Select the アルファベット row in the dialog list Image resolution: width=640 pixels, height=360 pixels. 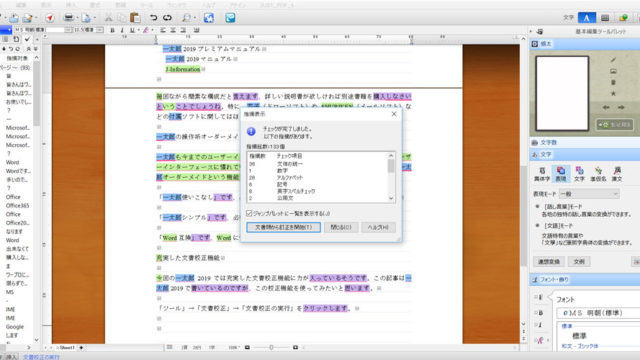tap(317, 178)
